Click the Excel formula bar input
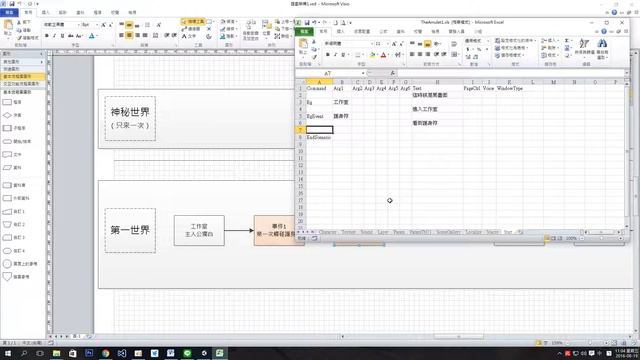This screenshot has width=640, height=360. tap(510, 73)
